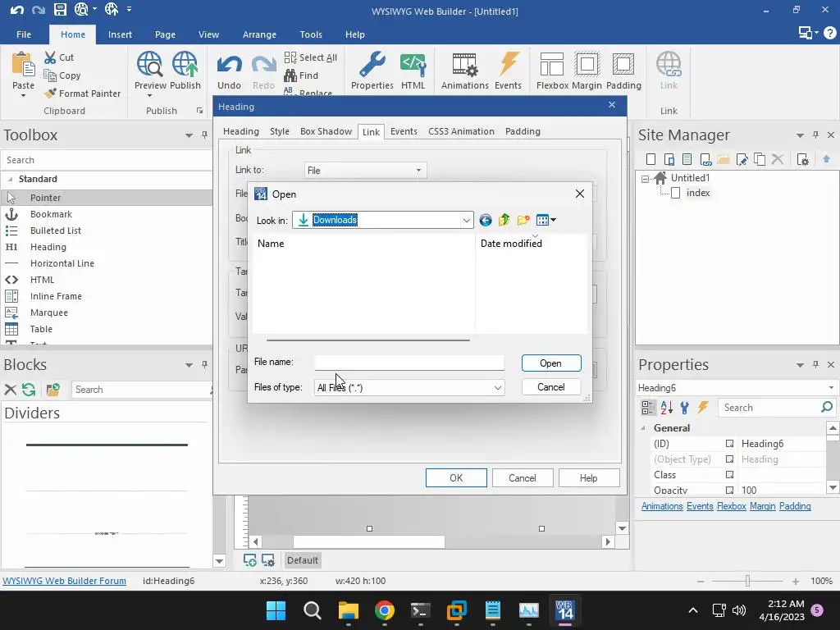Activate the Format Painter tool
Screen dimensions: 840x630
pos(83,94)
